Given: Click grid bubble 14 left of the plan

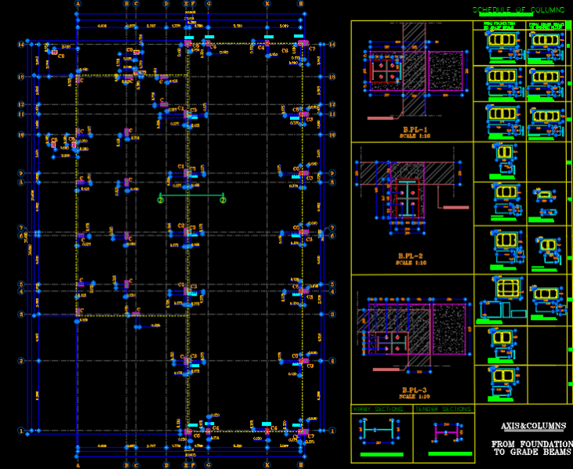Looking at the screenshot, I should (21, 44).
